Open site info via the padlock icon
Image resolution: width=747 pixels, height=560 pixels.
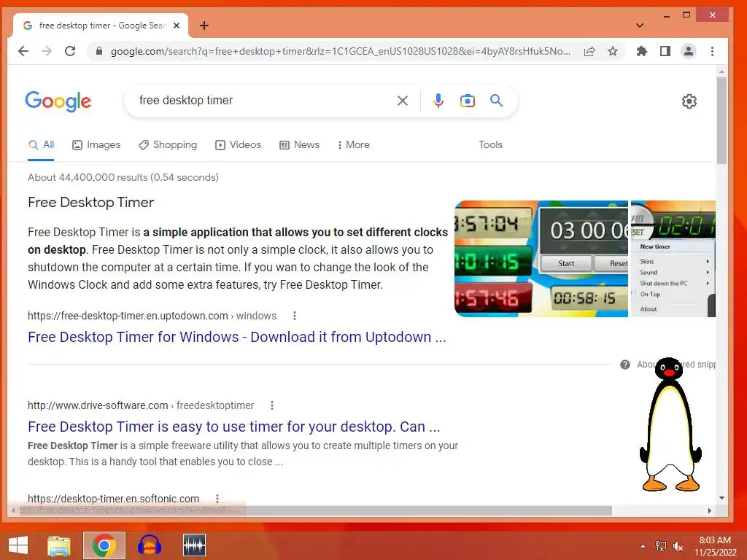(99, 51)
